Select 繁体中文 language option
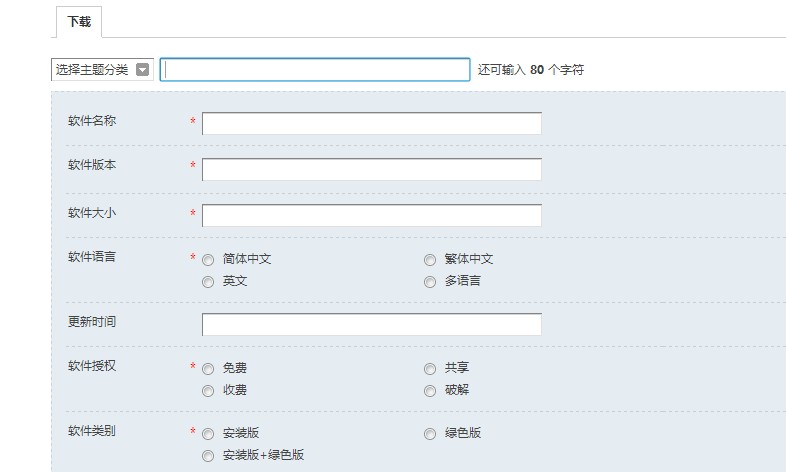 (430, 259)
